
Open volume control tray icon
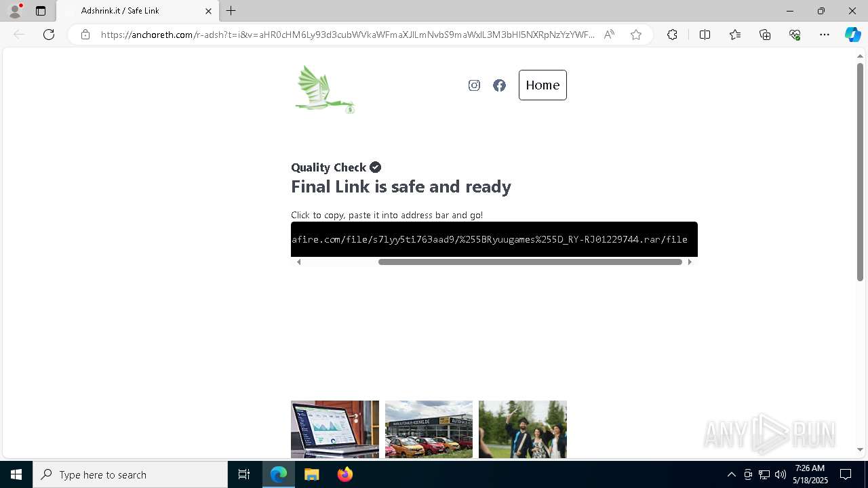pos(781,474)
